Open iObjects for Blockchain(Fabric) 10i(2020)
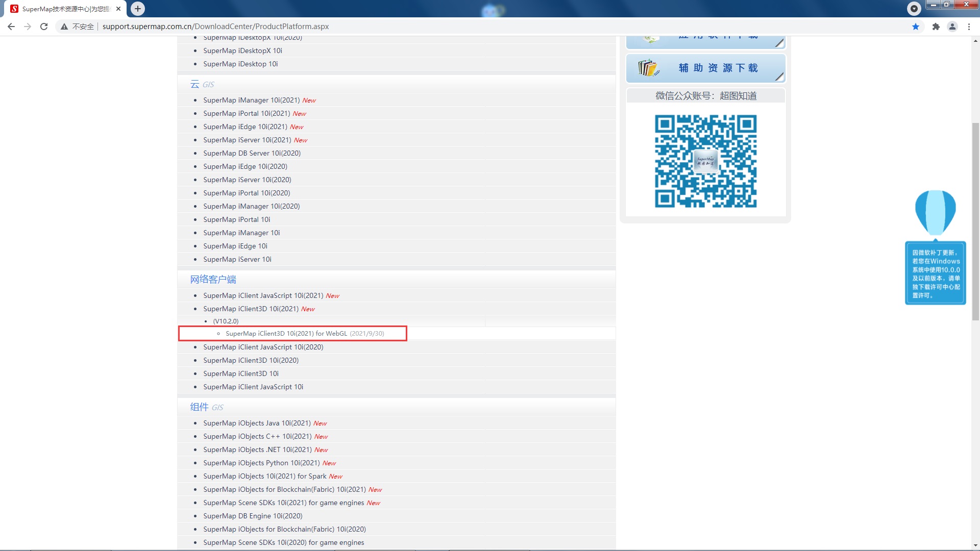 tap(284, 529)
